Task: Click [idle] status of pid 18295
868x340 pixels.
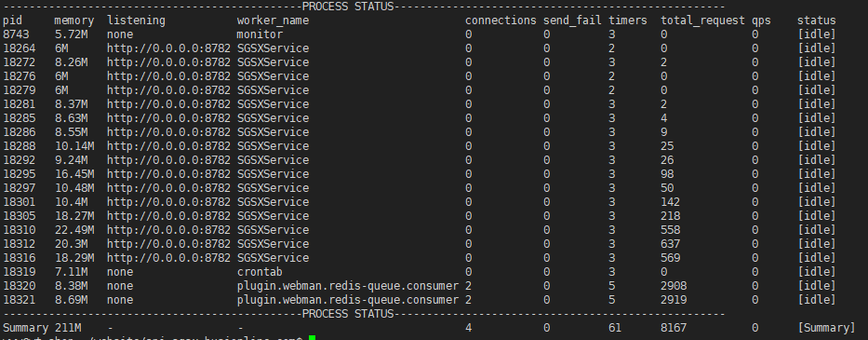Action: pos(817,174)
